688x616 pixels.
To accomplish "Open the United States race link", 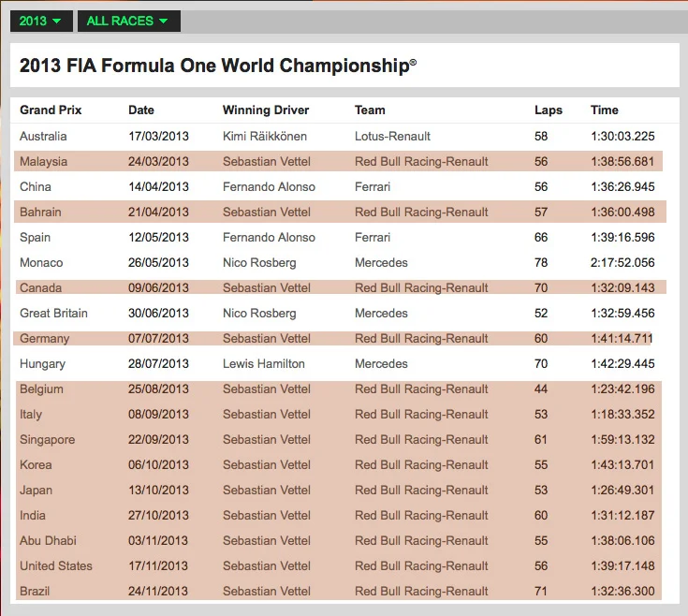I will [56, 566].
